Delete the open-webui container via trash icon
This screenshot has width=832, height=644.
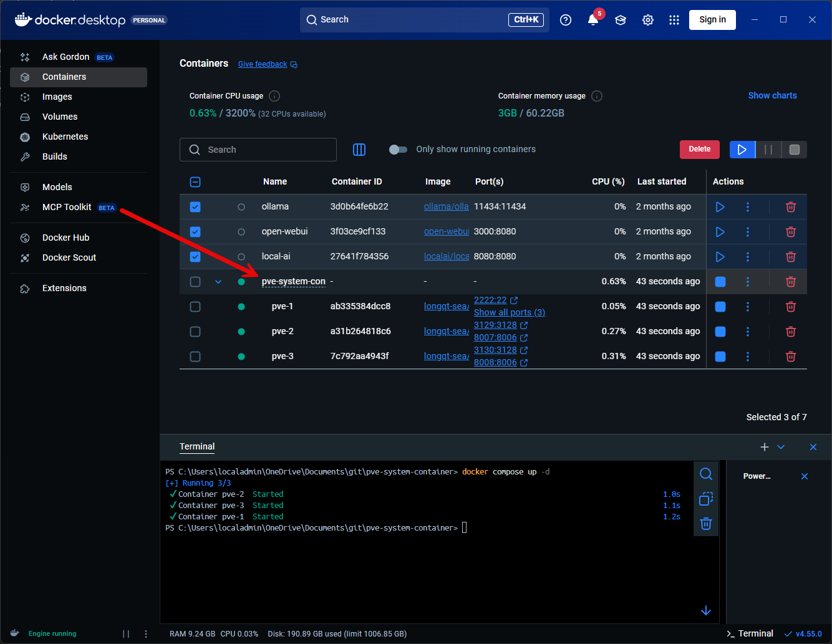pyautogui.click(x=791, y=232)
